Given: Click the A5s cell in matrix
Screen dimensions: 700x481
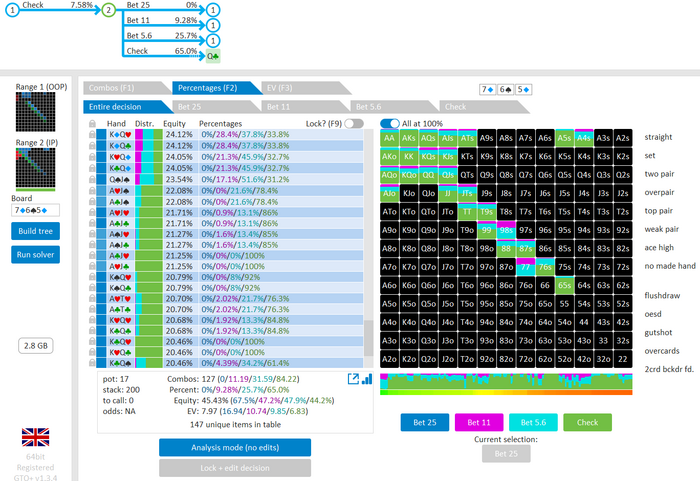Looking at the screenshot, I should pyautogui.click(x=564, y=138).
